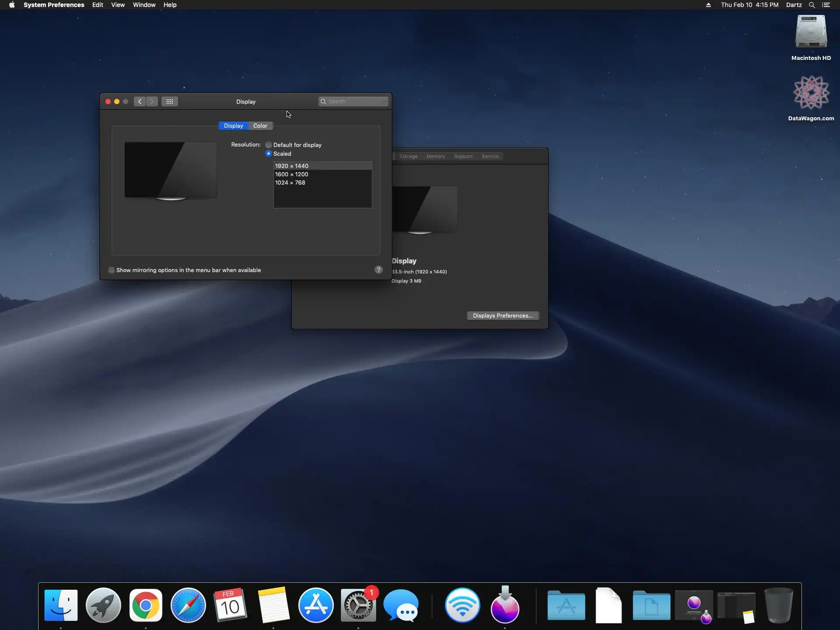Choose the 1024 × 768 resolution
The height and width of the screenshot is (630, 840).
coord(290,182)
